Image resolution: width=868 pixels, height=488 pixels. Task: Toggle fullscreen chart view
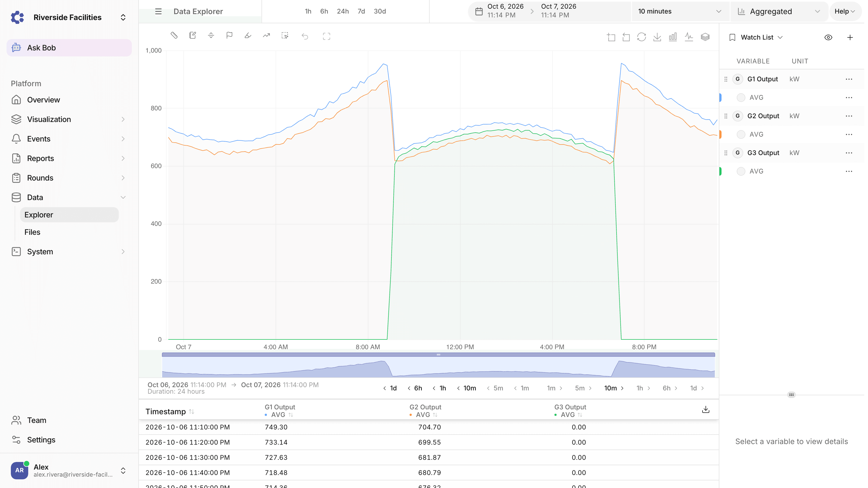click(x=327, y=36)
